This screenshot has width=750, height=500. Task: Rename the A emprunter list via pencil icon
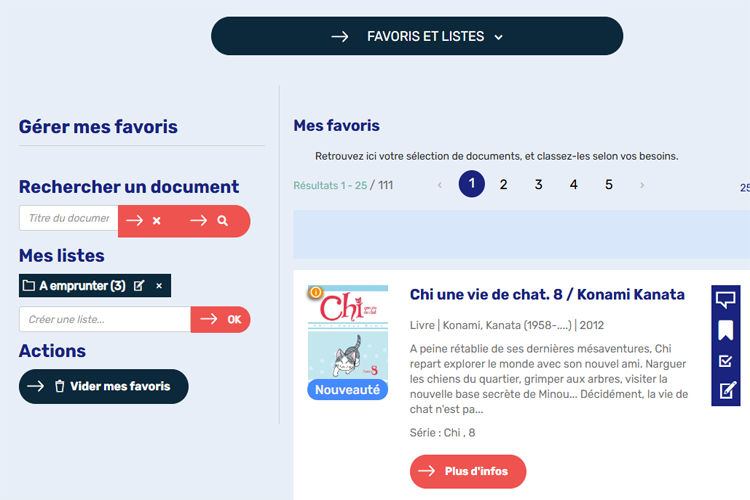pos(139,286)
